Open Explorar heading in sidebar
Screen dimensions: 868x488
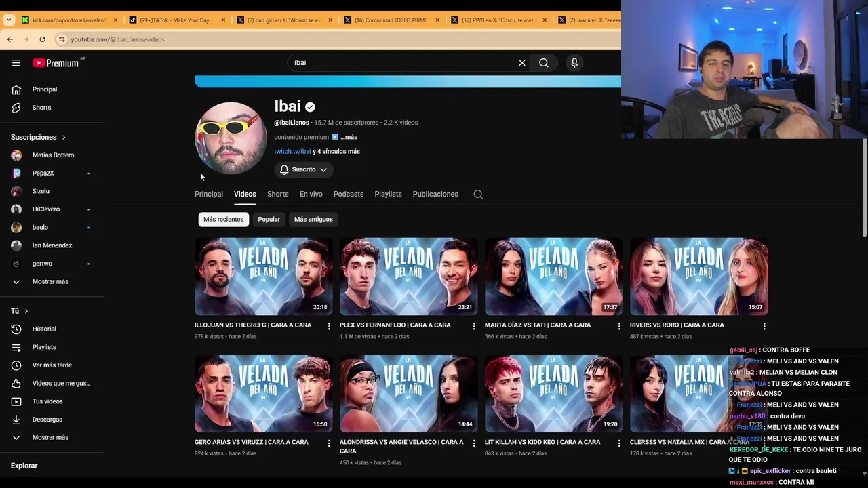[x=24, y=466]
